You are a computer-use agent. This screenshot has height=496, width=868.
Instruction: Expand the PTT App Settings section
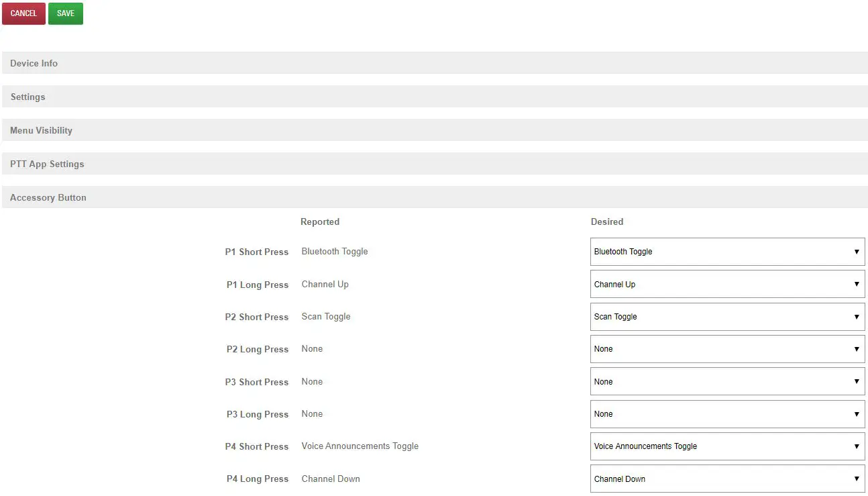pyautogui.click(x=435, y=164)
